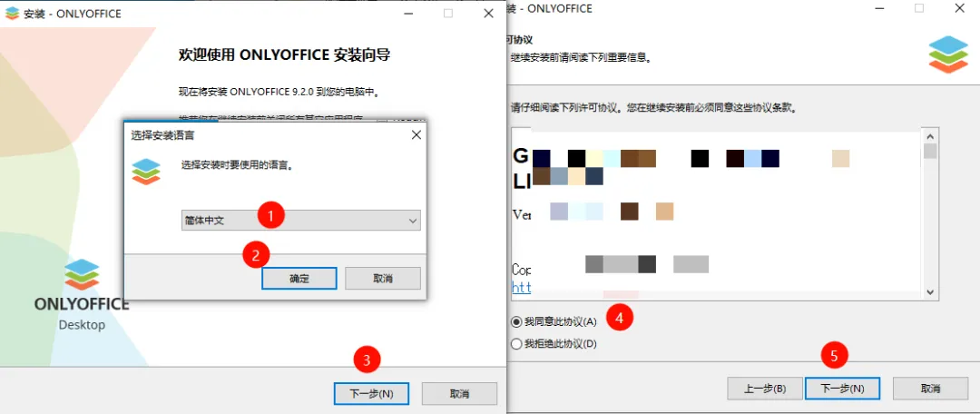
Task: Click the text 现在将安装 ONLYOFFICE 9.2.0 到您的电脑中
Action: [x=279, y=92]
